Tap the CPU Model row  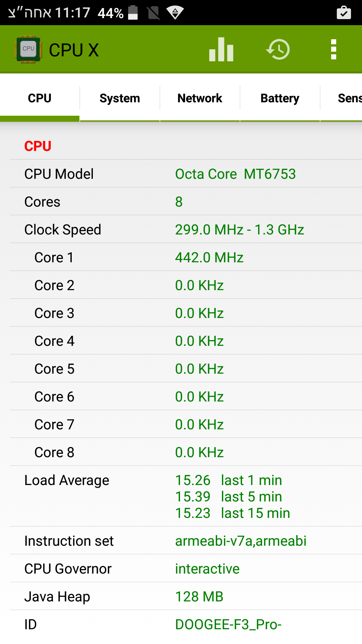click(186, 174)
